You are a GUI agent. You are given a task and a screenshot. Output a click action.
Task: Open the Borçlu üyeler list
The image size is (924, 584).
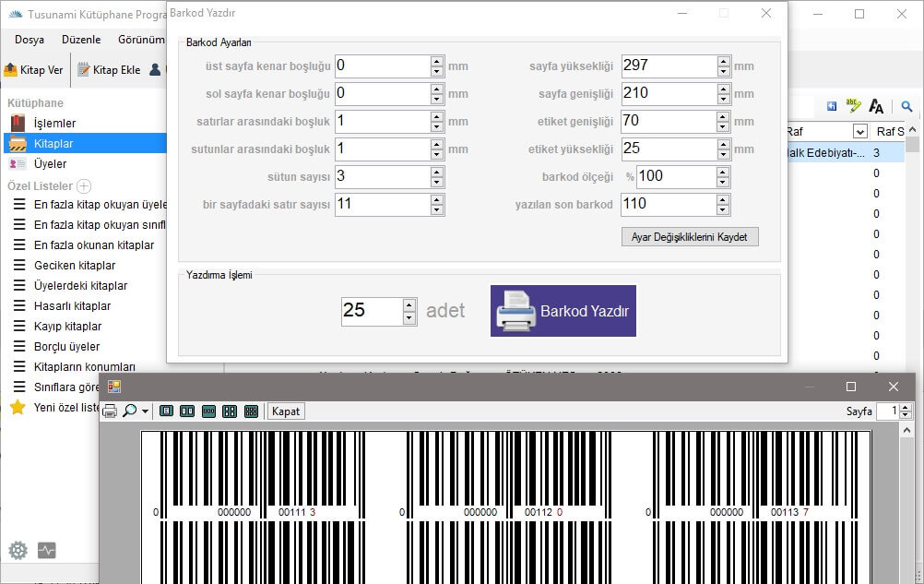point(66,347)
